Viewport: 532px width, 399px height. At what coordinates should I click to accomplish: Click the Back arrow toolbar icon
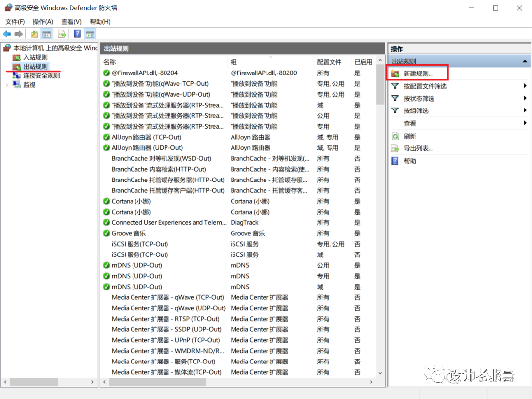click(x=7, y=34)
